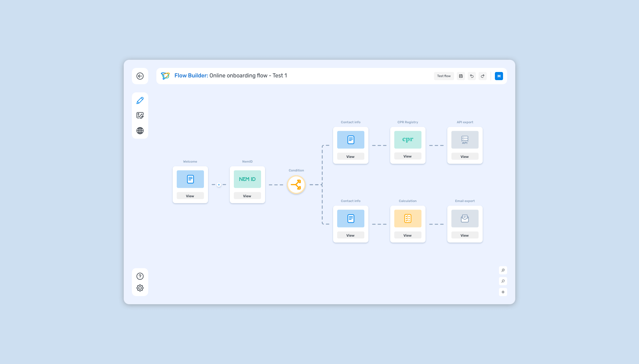The image size is (639, 364).
Task: Select the upper Contact info document icon
Action: [351, 140]
